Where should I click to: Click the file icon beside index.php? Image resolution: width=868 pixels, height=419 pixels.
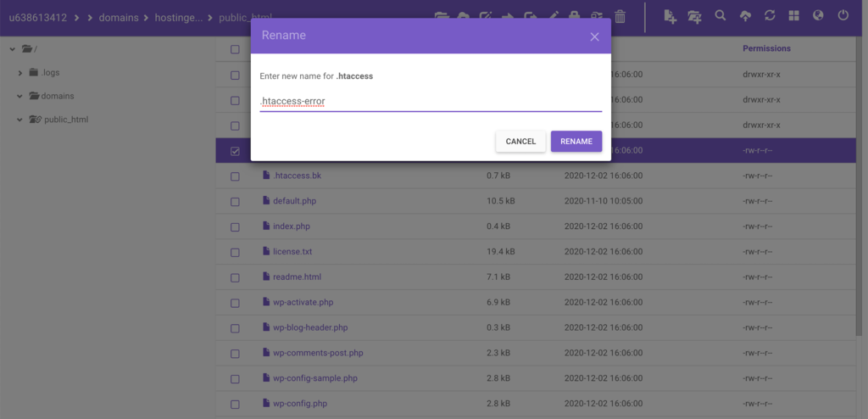point(266,226)
